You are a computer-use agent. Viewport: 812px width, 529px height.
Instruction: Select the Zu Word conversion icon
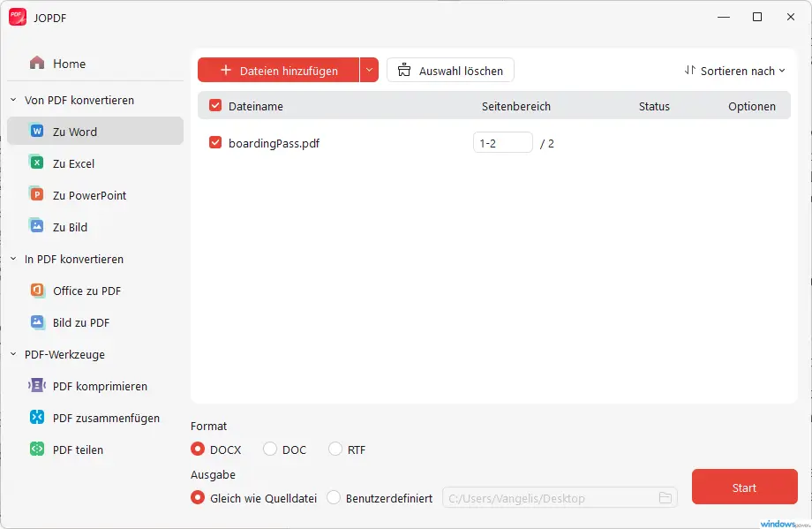(x=35, y=132)
